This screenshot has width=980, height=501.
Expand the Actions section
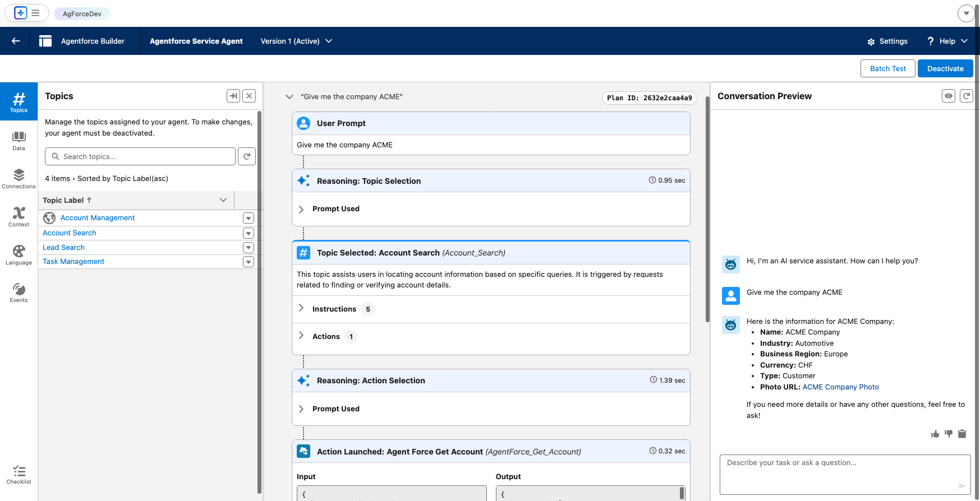pos(301,336)
